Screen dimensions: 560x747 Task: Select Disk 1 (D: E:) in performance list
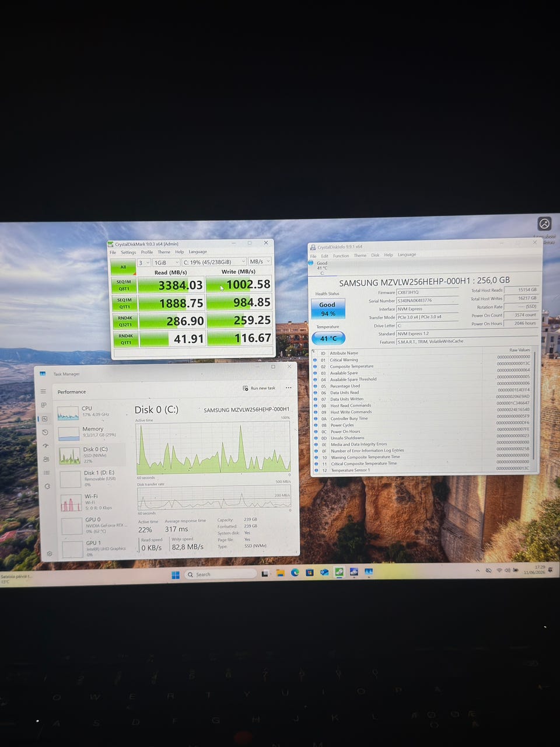92,479
